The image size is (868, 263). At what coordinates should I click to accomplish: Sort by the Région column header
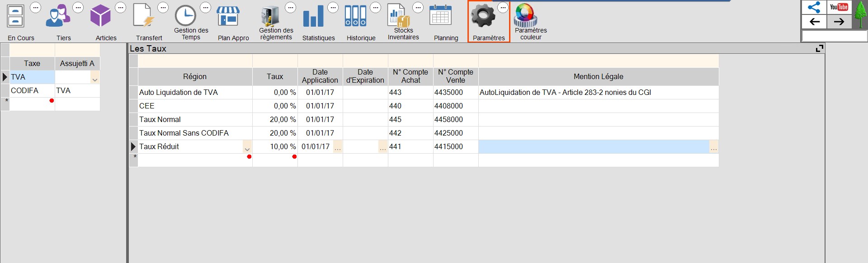[195, 76]
